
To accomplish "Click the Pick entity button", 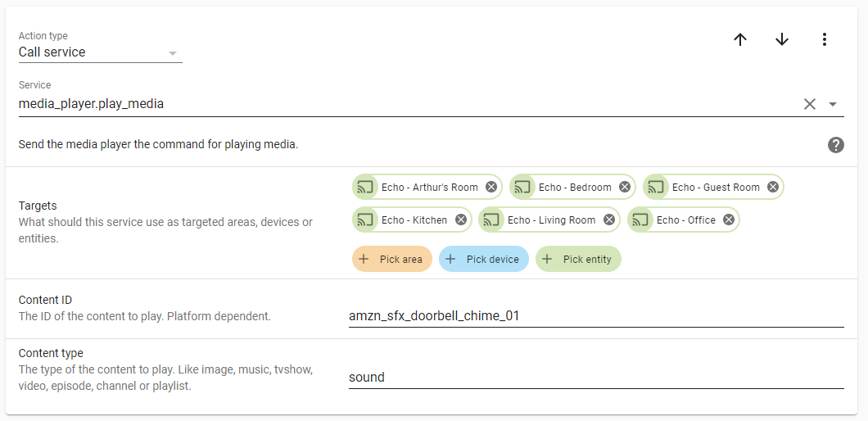I will click(x=579, y=259).
